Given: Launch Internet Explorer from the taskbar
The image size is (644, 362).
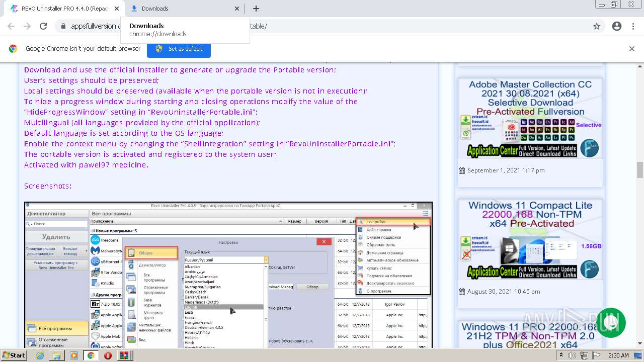Looking at the screenshot, I should pyautogui.click(x=40, y=355).
